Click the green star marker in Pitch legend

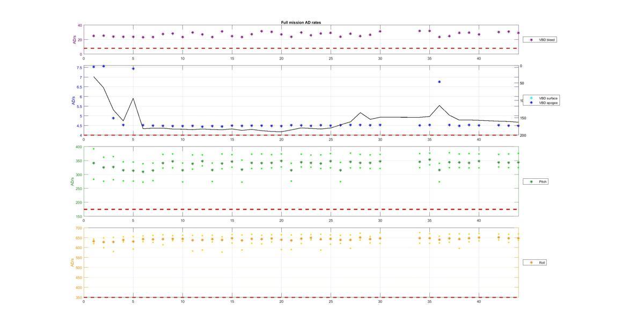531,182
